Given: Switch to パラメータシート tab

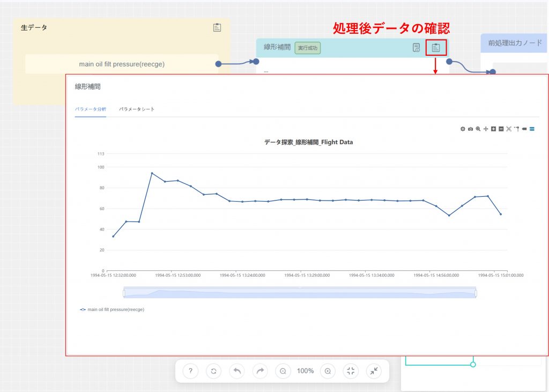Looking at the screenshot, I should click(137, 109).
